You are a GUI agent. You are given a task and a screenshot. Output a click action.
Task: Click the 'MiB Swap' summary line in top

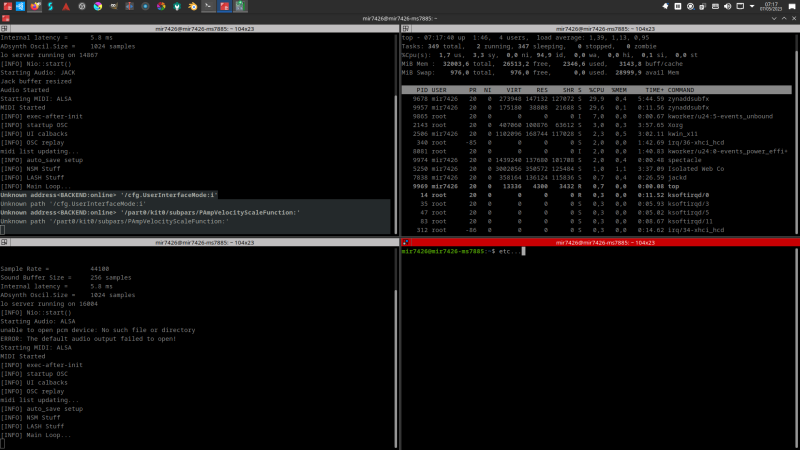tap(541, 72)
